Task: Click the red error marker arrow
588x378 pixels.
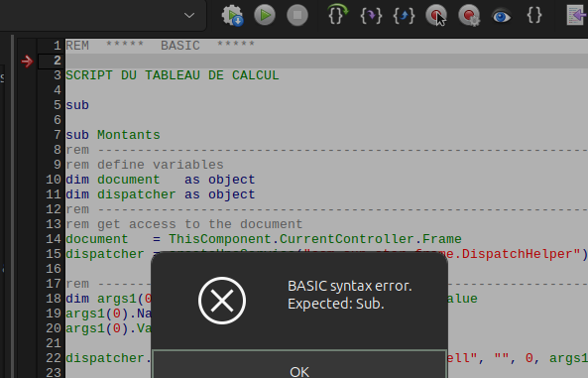Action: pyautogui.click(x=27, y=61)
